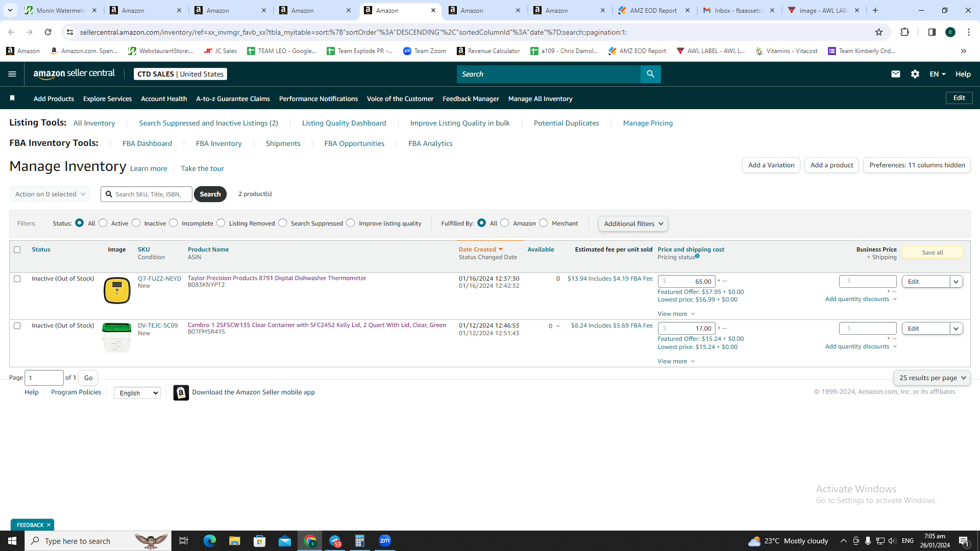The width and height of the screenshot is (980, 551).
Task: Expand available quantity arrow for Cambro row
Action: coord(558,326)
